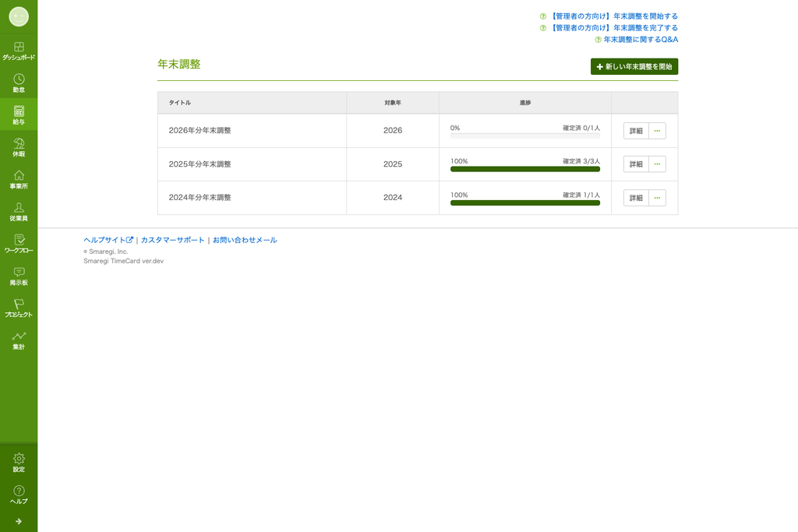Open 【管理者の方向け】年末調整を完了する help link
798x532 pixels.
point(614,28)
